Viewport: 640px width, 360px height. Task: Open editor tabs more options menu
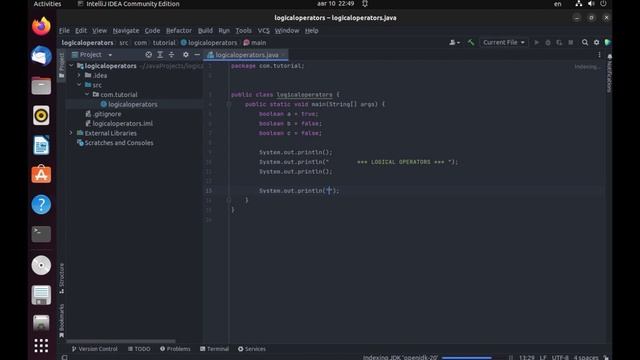click(599, 55)
